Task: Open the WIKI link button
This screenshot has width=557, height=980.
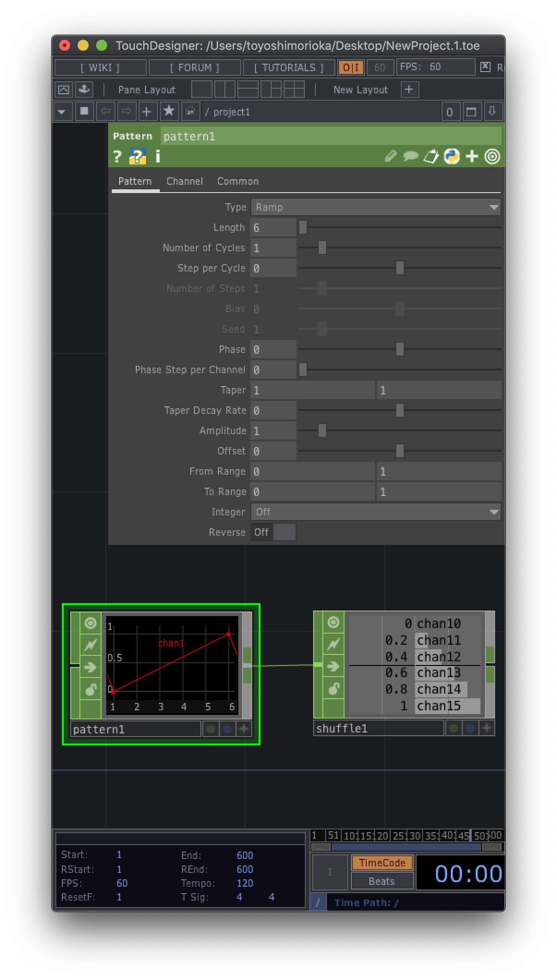Action: (100, 67)
